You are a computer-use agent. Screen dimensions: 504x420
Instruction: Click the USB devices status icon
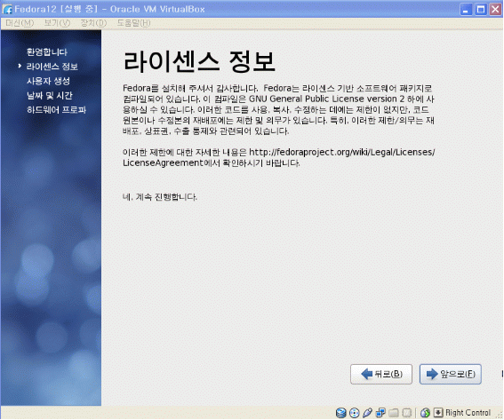click(367, 412)
